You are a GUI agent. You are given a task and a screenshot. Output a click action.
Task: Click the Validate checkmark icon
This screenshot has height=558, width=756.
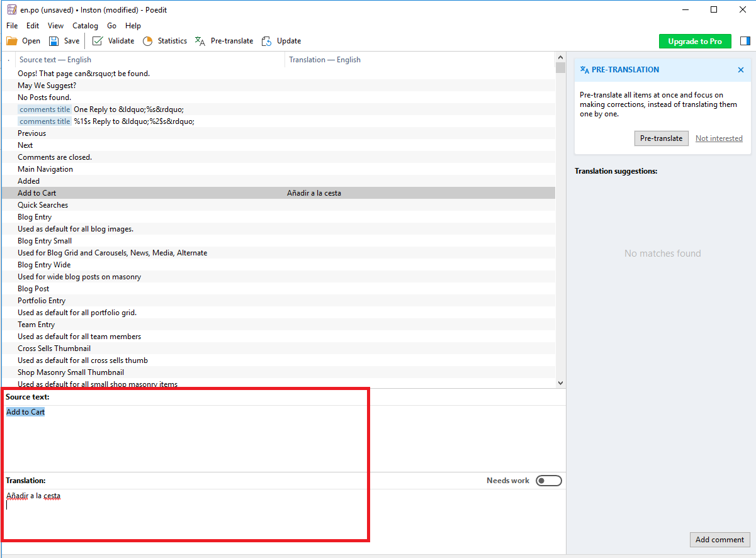[x=98, y=41]
